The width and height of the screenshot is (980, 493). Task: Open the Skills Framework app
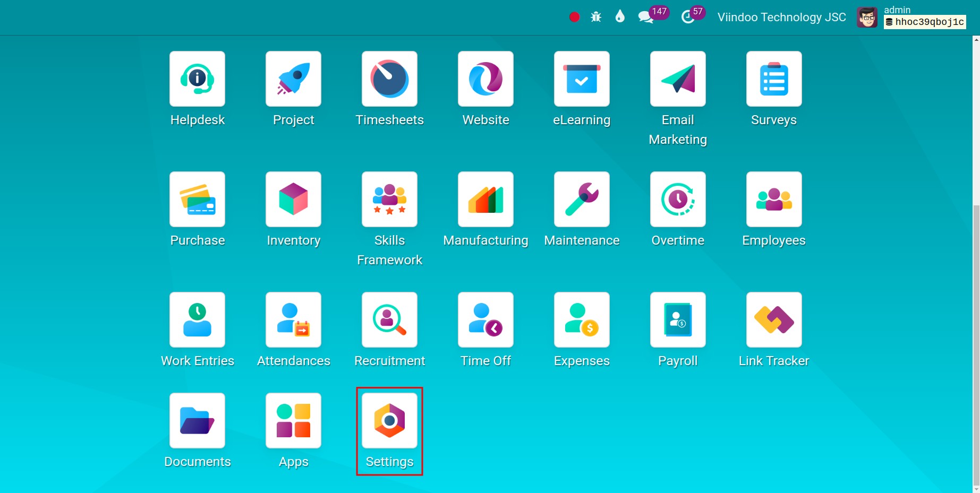click(x=389, y=200)
